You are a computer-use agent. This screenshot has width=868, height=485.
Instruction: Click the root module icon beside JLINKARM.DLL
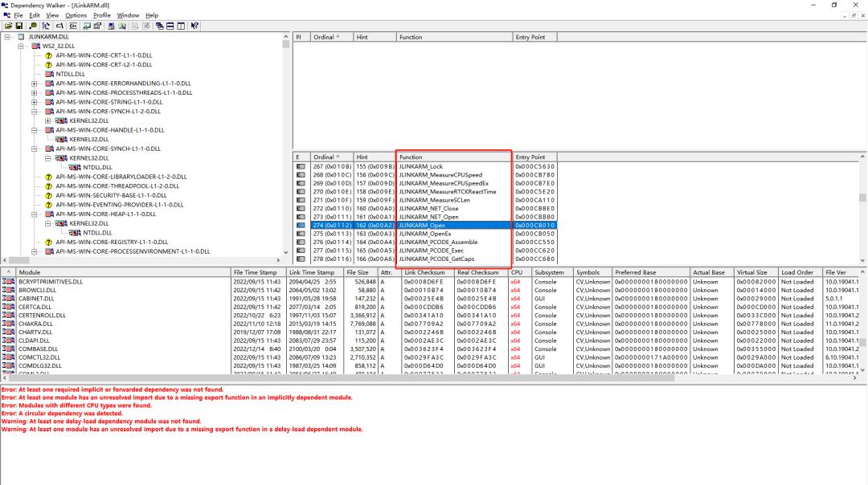(21, 36)
